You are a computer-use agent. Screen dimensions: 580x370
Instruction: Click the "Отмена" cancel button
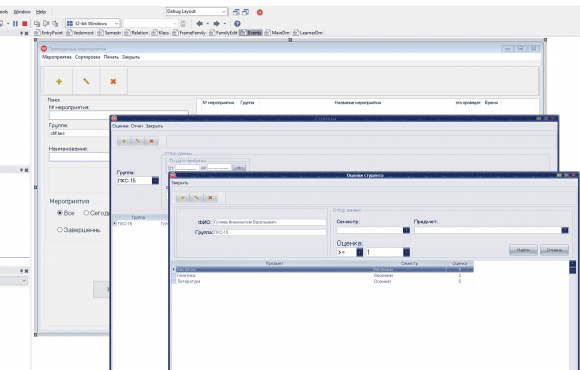[554, 250]
